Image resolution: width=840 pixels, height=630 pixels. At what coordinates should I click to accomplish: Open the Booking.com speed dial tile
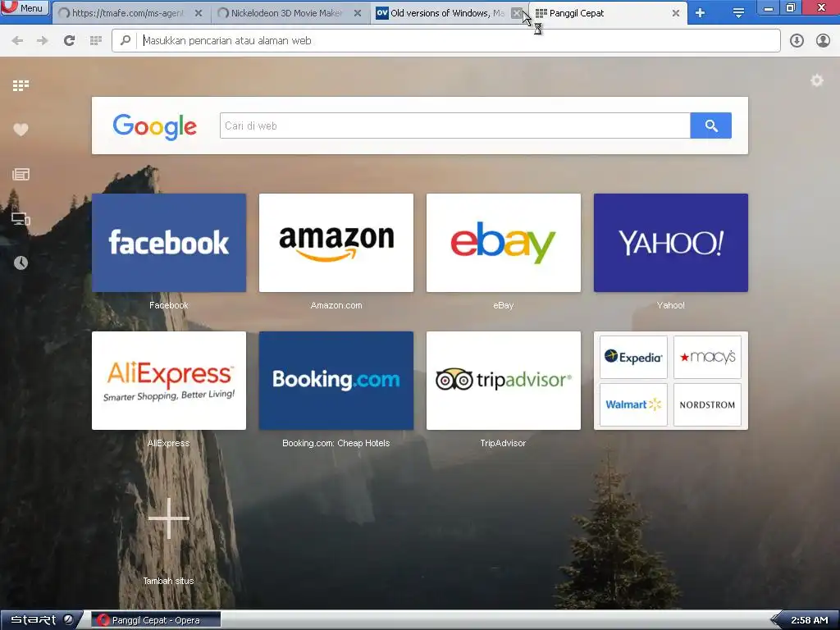[x=336, y=381]
